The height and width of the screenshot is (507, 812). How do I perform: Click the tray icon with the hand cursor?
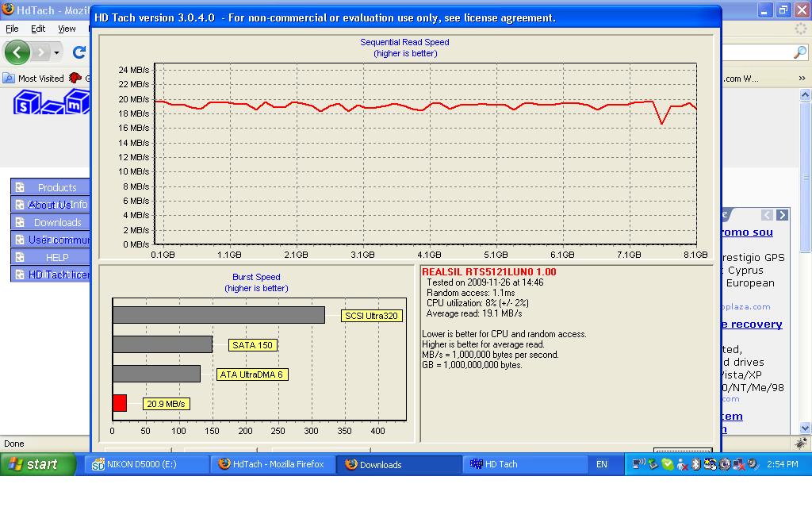click(710, 464)
